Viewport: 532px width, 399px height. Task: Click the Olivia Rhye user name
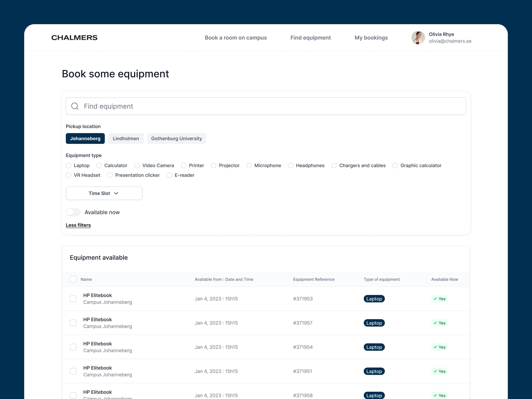[x=441, y=34]
